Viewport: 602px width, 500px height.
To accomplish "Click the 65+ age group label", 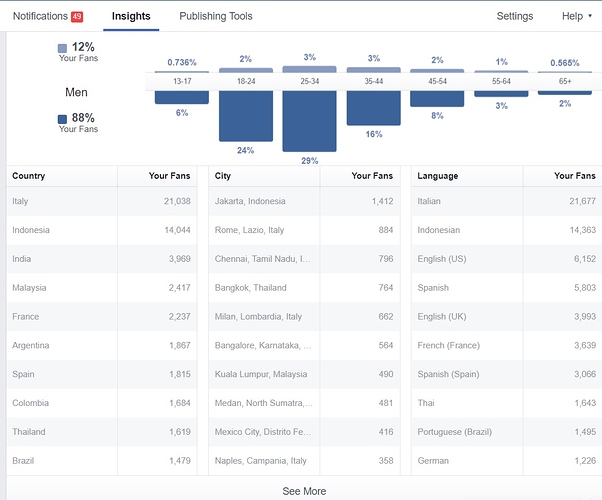I will 565,82.
